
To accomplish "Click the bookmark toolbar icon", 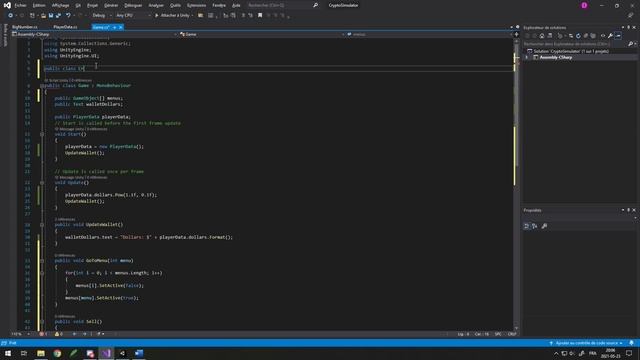I will [x=260, y=16].
